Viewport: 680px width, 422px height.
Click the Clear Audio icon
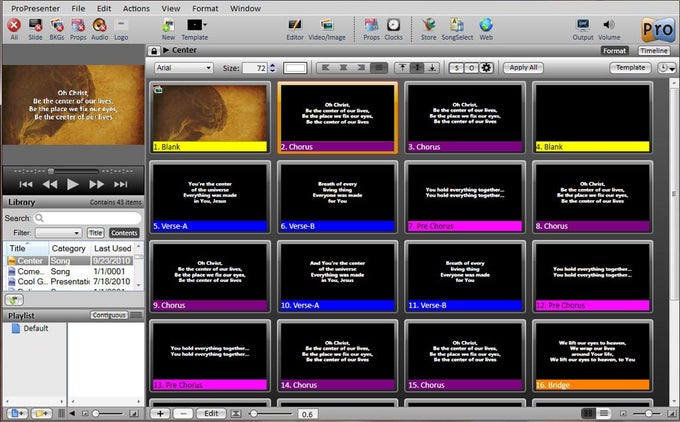tap(100, 25)
